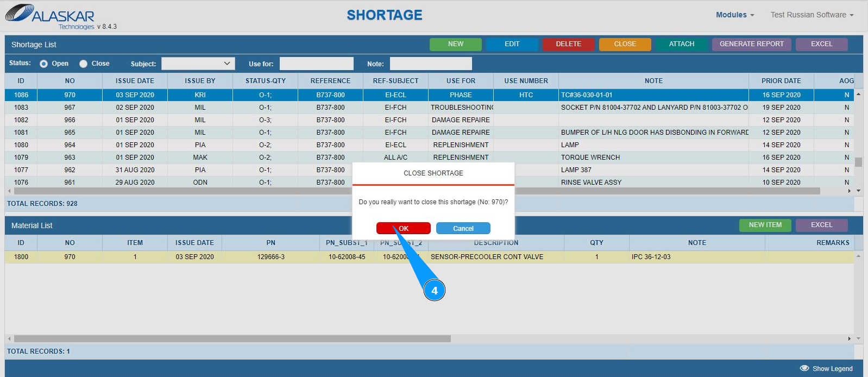The height and width of the screenshot is (377, 868).
Task: Select shortage row with ID 1083
Action: (429, 108)
